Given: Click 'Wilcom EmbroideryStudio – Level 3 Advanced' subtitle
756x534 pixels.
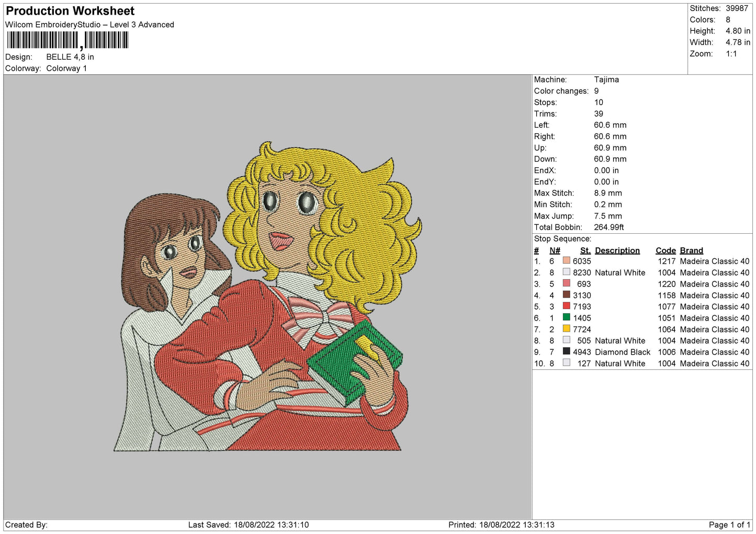Looking at the screenshot, I should point(89,25).
